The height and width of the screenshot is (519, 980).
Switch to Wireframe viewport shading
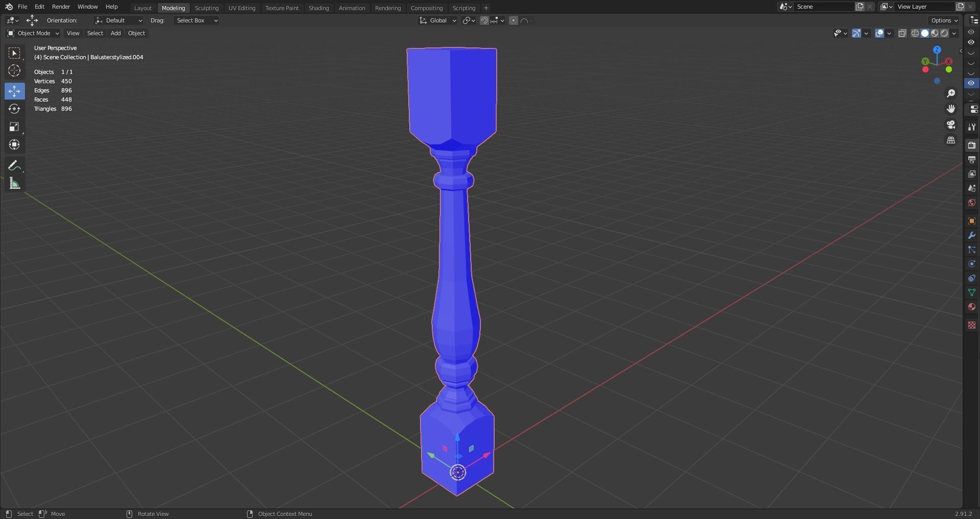(x=915, y=33)
